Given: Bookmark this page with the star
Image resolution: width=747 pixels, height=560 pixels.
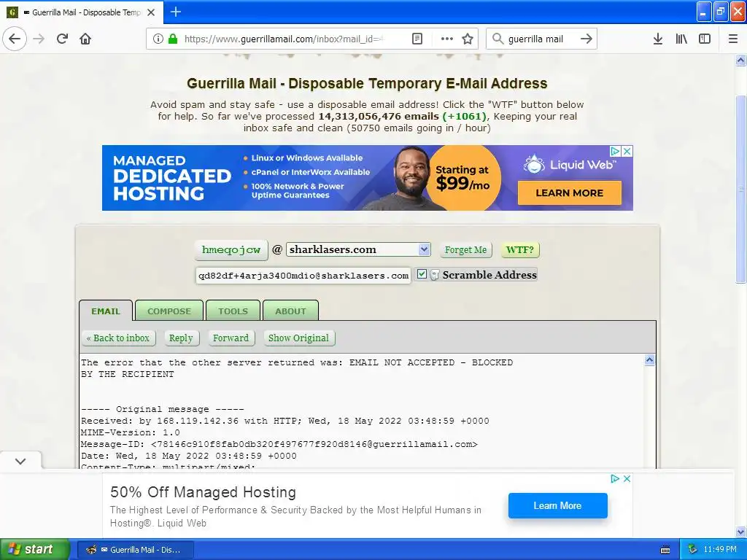Looking at the screenshot, I should pyautogui.click(x=468, y=39).
